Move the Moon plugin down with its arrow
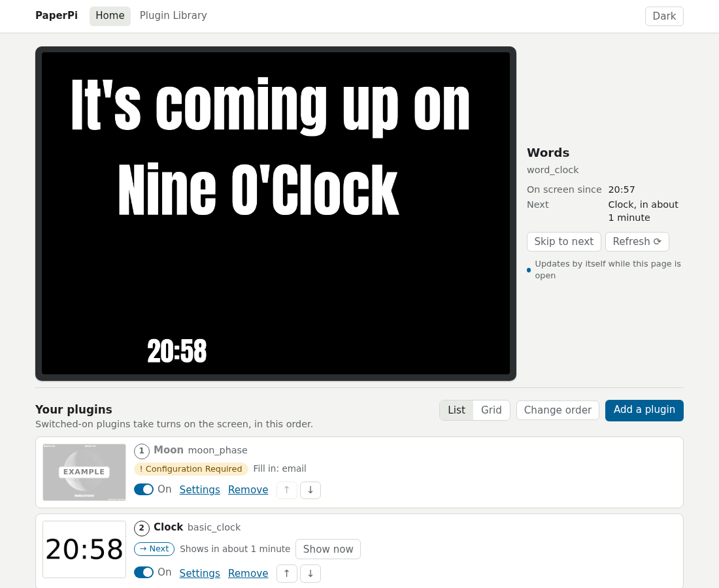 310,490
